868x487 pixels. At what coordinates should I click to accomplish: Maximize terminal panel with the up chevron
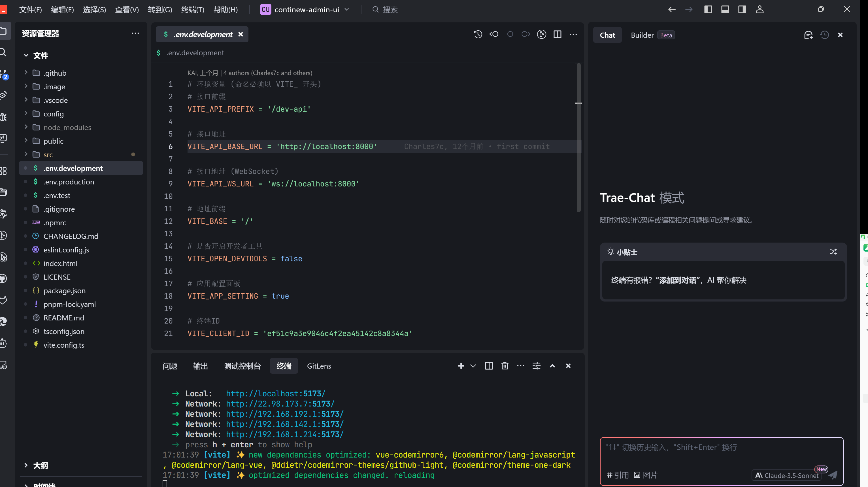click(552, 366)
